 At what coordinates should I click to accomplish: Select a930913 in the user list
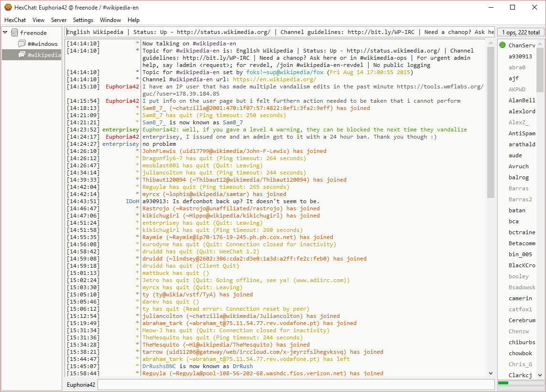520,56
